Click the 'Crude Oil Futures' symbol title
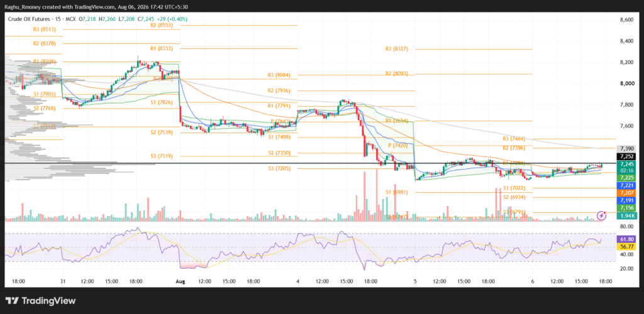The width and height of the screenshot is (644, 314). point(29,19)
